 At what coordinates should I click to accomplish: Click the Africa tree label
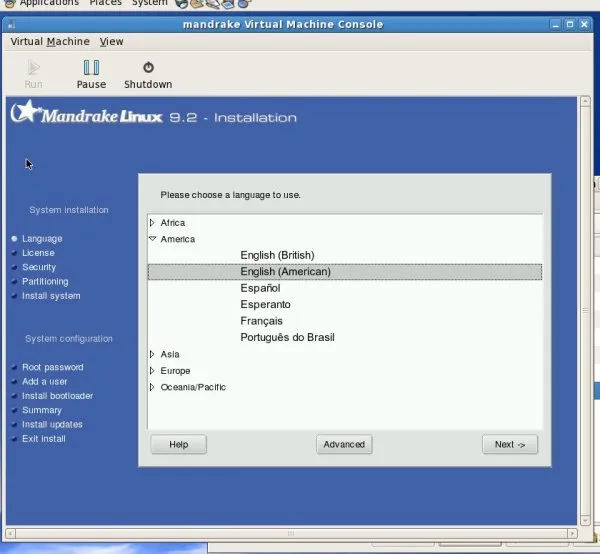[173, 223]
